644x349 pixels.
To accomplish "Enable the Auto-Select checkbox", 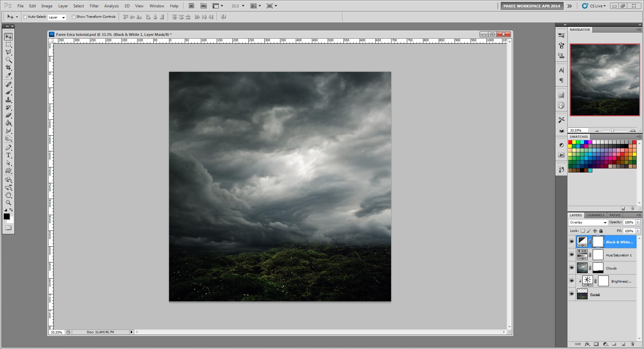I will pos(25,17).
